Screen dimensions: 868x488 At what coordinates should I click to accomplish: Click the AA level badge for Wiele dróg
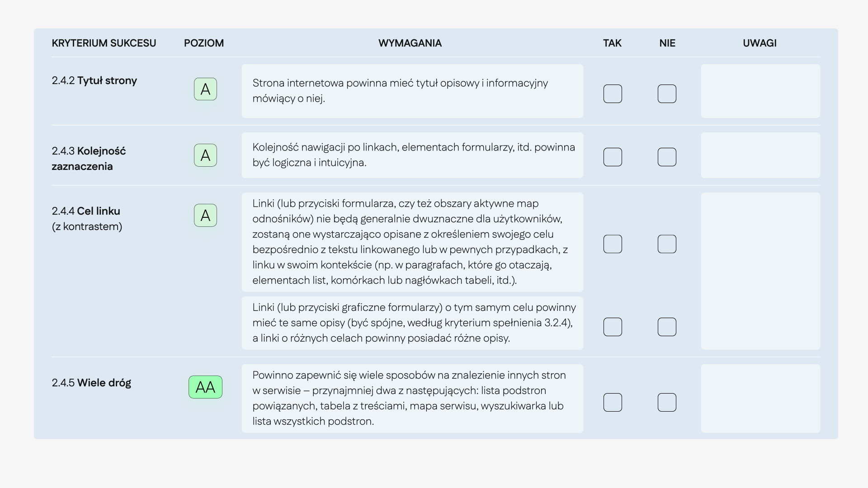pyautogui.click(x=205, y=387)
